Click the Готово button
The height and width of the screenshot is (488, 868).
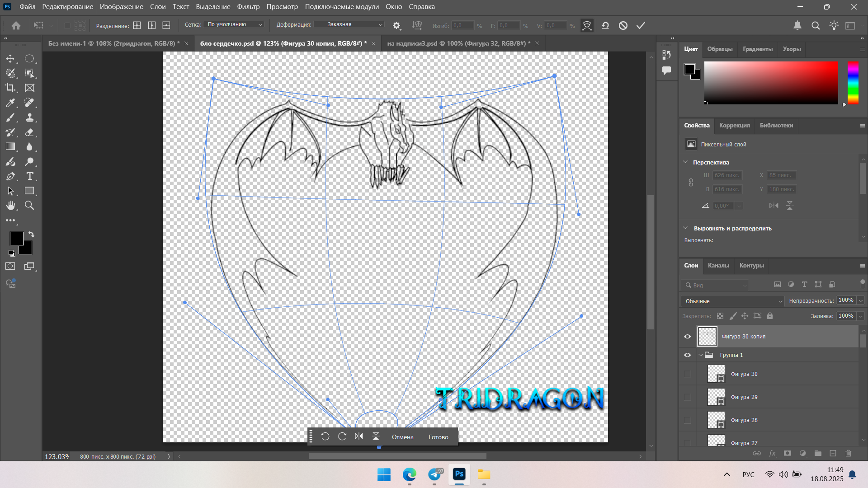tap(438, 437)
